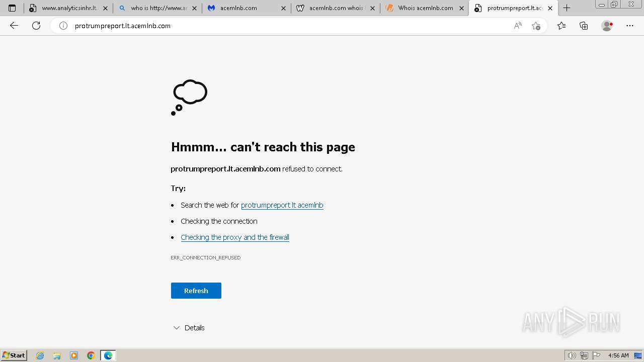Open the Action Center flag icon
Viewport: 644px width, 362px height.
(596, 355)
